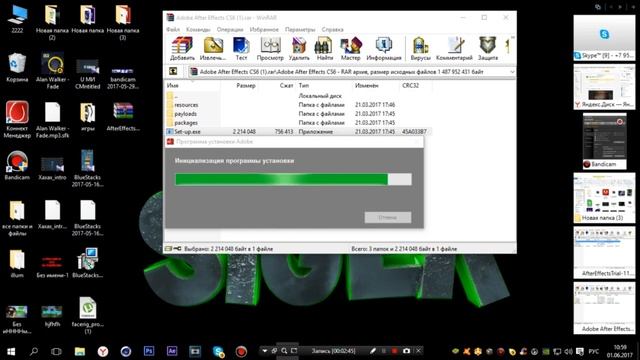The width and height of the screenshot is (640, 360).
Task: Open Task View from the taskbar
Action: pyautogui.click(x=56, y=351)
